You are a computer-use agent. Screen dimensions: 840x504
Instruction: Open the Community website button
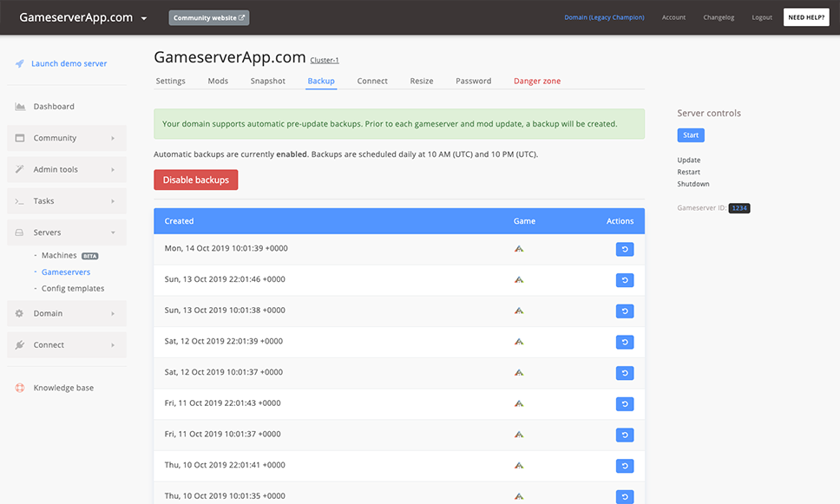click(209, 17)
